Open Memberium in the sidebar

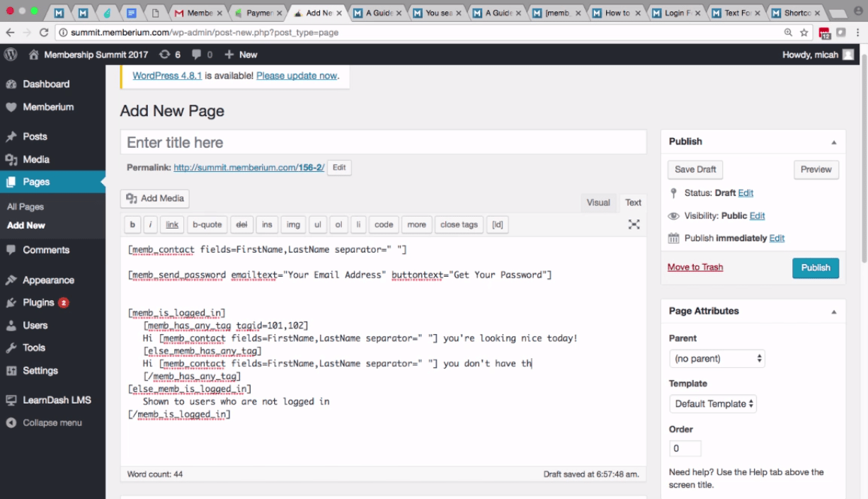click(x=48, y=107)
